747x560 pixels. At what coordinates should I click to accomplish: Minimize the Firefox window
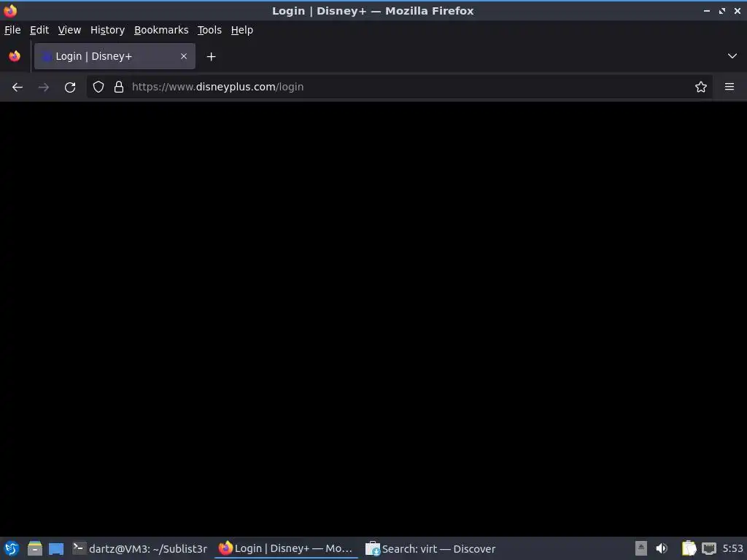coord(707,10)
